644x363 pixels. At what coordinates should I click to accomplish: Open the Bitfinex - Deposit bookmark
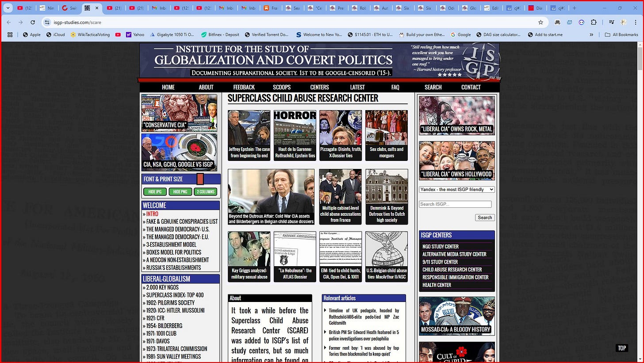coord(220,34)
